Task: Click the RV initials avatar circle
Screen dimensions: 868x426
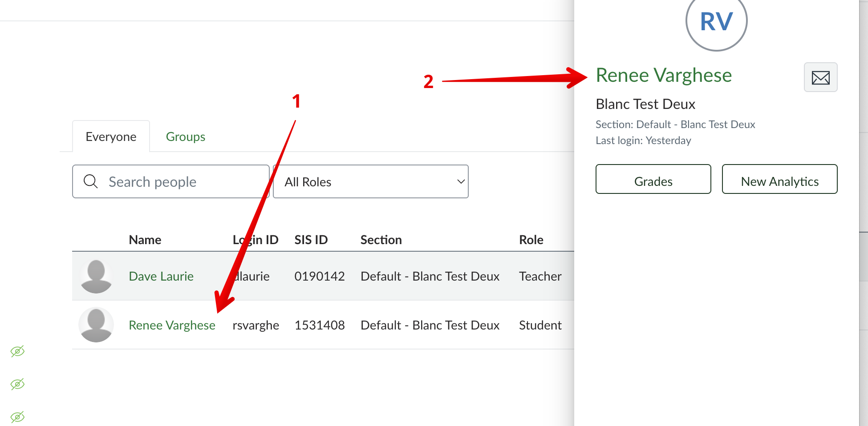Action: pos(716,22)
